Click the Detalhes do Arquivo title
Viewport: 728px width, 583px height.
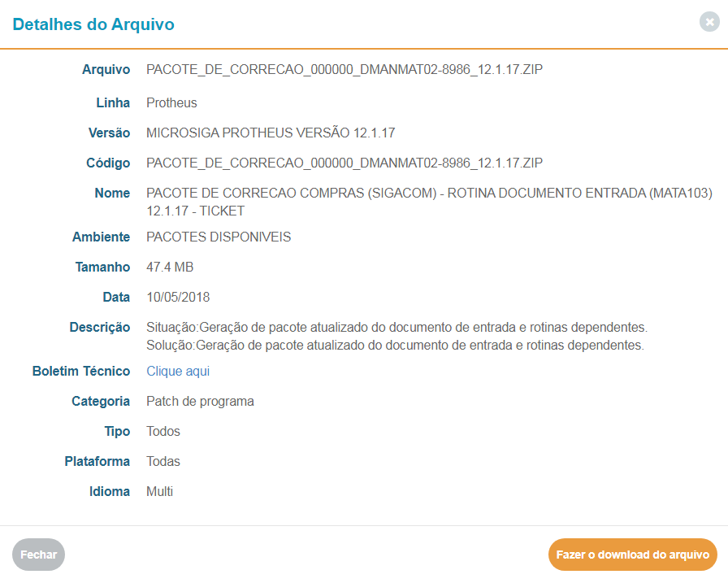point(93,24)
